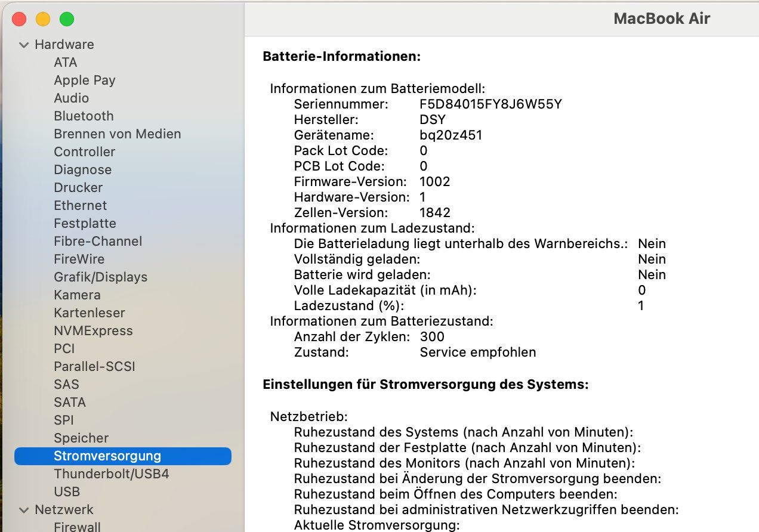The height and width of the screenshot is (532, 759).
Task: Click cycle count value 300
Action: (432, 337)
